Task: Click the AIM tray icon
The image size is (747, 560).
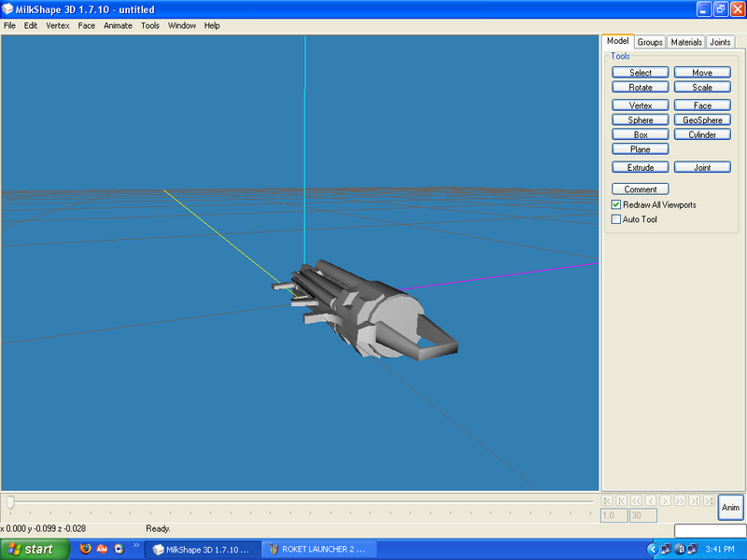Action: point(680,549)
